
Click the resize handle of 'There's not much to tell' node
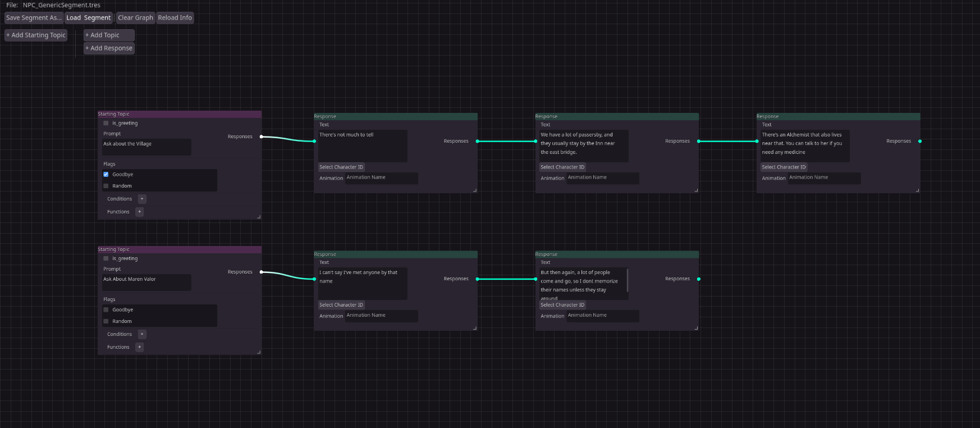pyautogui.click(x=475, y=190)
